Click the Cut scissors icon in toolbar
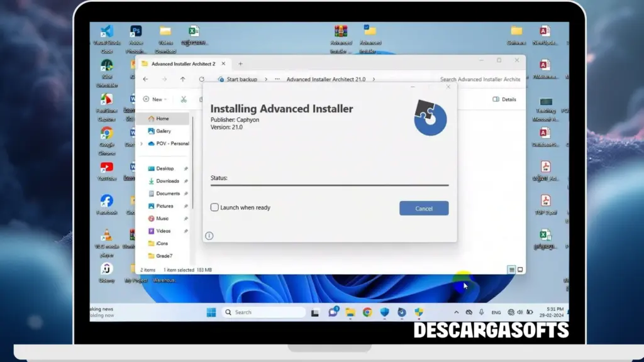Screen dimensions: 644x362 (x=184, y=99)
